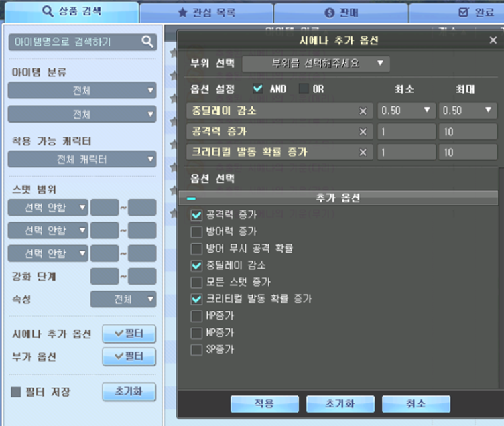This screenshot has width=504, height=426.
Task: Check the 모든 스탯 증가 option
Action: (x=196, y=282)
